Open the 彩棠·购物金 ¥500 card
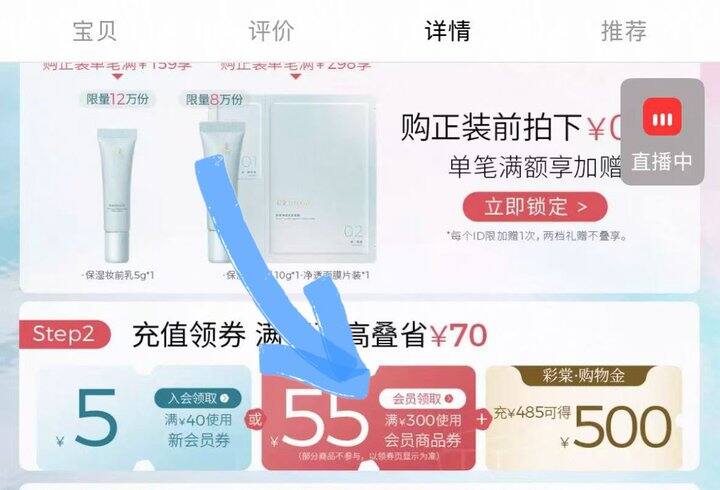The image size is (720, 490). click(x=584, y=418)
